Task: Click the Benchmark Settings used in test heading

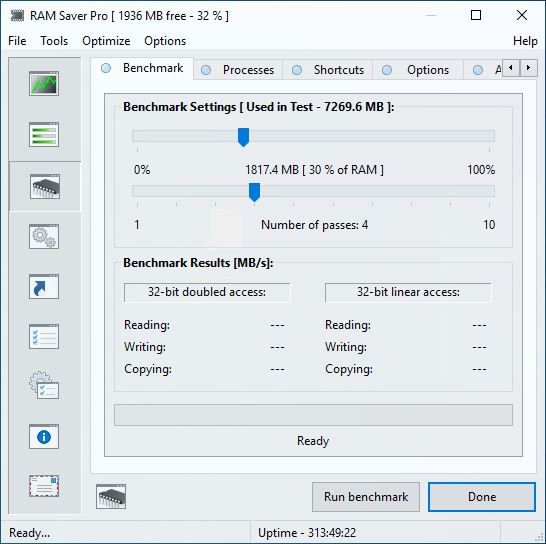Action: 259,107
